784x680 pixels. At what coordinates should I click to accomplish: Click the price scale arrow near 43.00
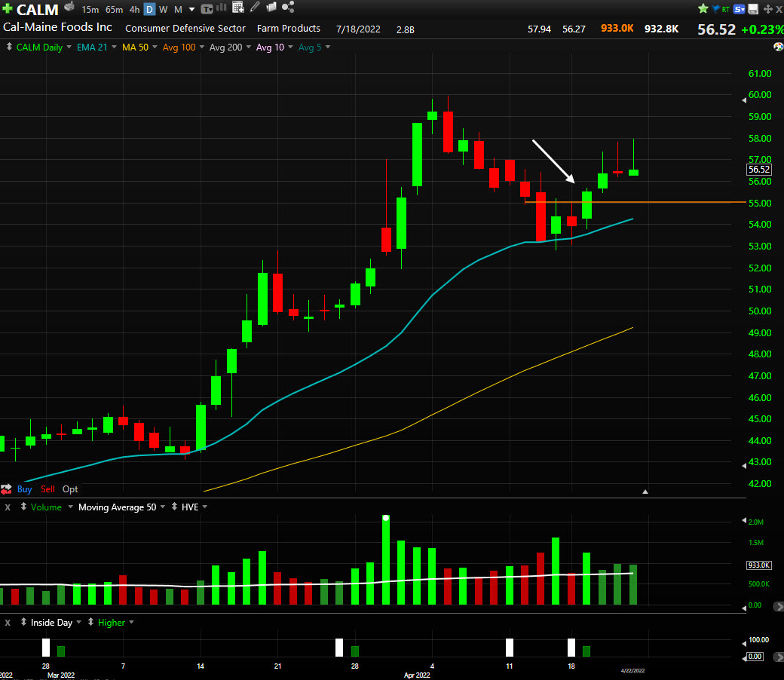744,465
